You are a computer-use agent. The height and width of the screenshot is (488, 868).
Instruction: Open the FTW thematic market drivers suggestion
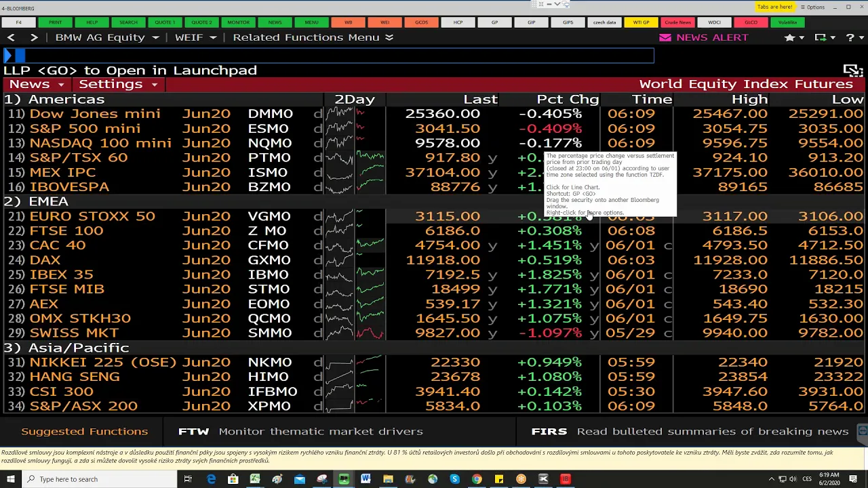coord(300,432)
